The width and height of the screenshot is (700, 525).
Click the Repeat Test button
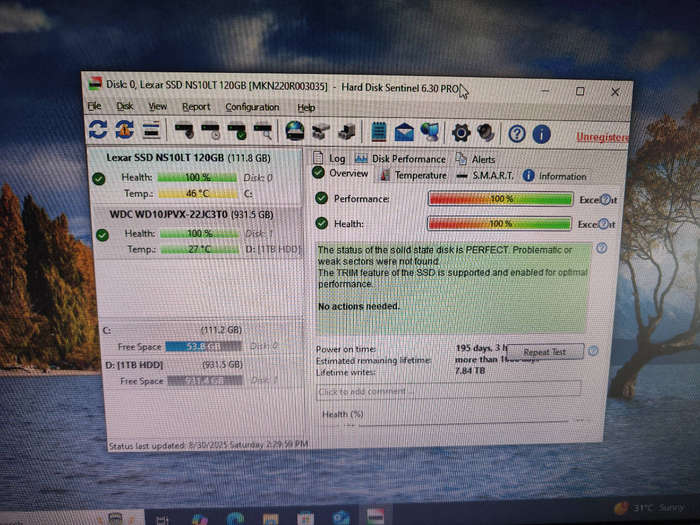(x=544, y=352)
